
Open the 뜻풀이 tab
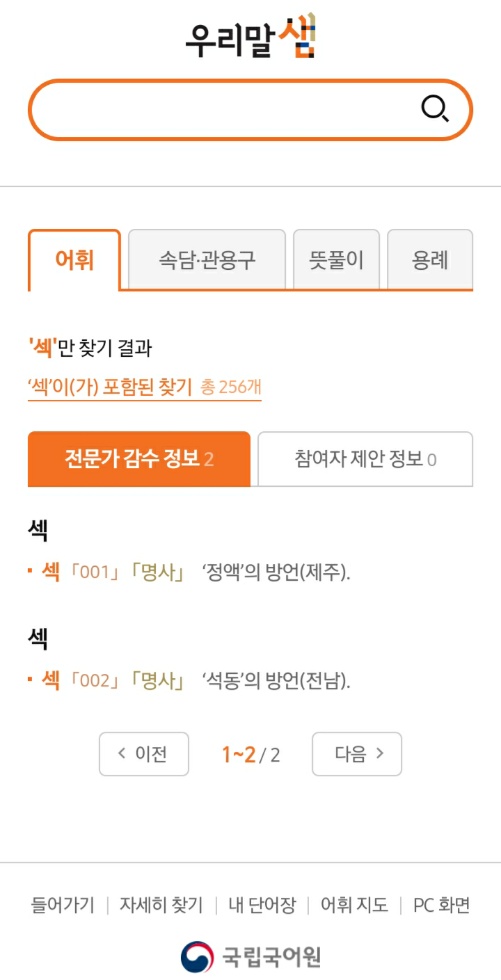click(336, 260)
